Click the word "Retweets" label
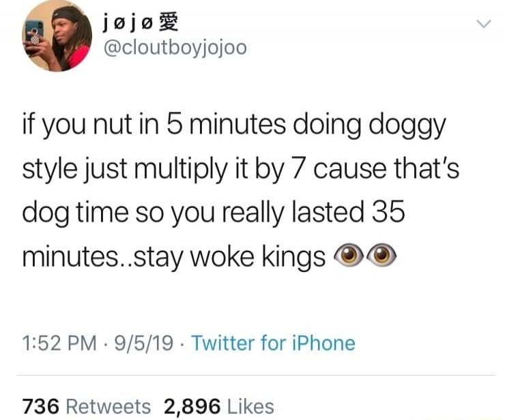Viewport: 505px width, 420px height. pos(109,406)
